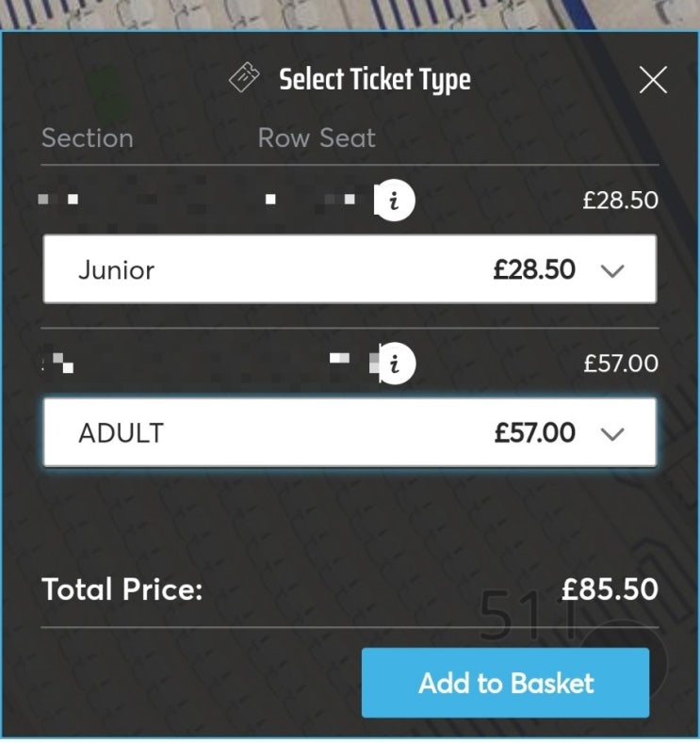Viewport: 700px width, 743px height.
Task: Expand the Junior ticket type dropdown
Action: tap(350, 270)
